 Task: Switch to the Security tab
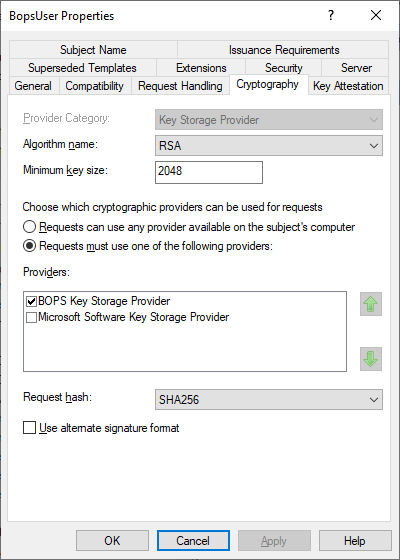[x=284, y=68]
